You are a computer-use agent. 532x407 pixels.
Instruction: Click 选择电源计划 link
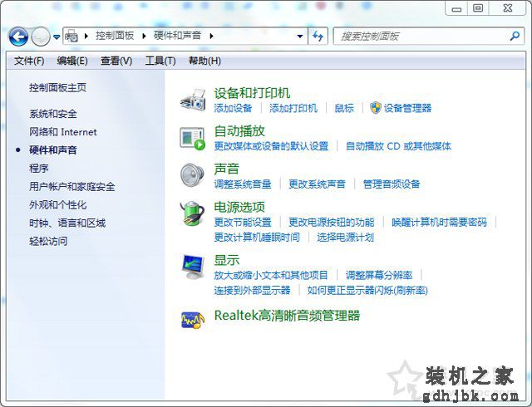[346, 237]
